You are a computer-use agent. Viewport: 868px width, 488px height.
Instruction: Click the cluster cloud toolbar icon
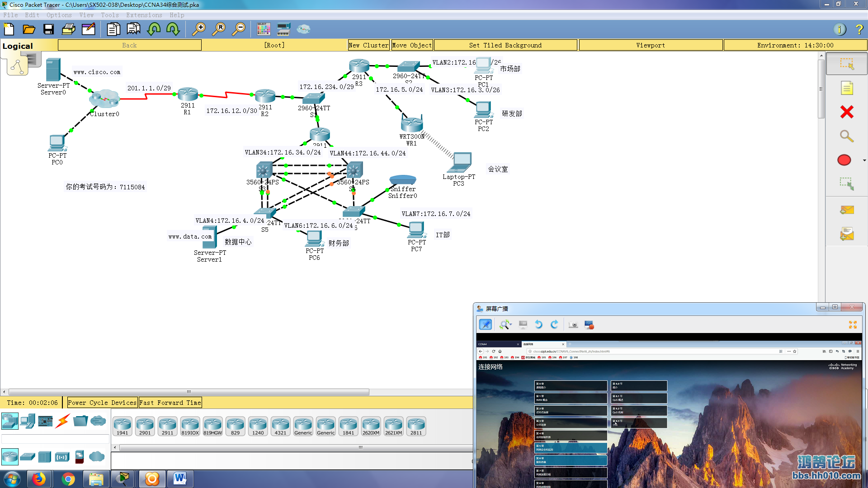coord(303,30)
